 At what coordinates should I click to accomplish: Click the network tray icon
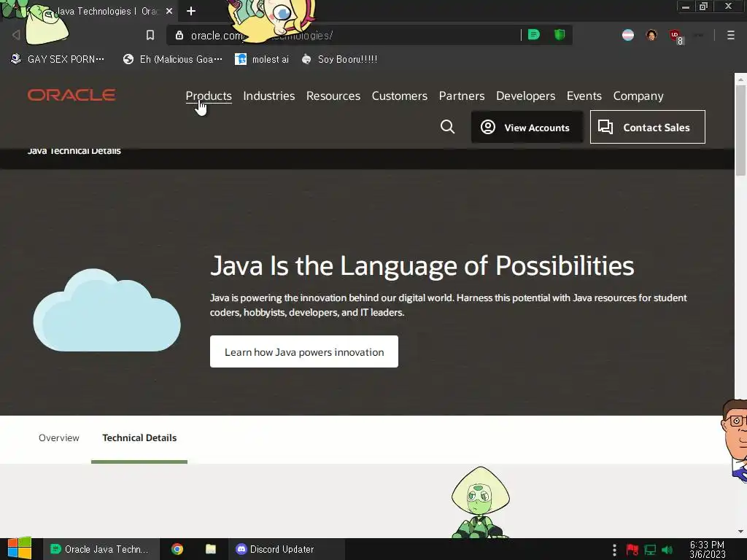[x=650, y=550]
